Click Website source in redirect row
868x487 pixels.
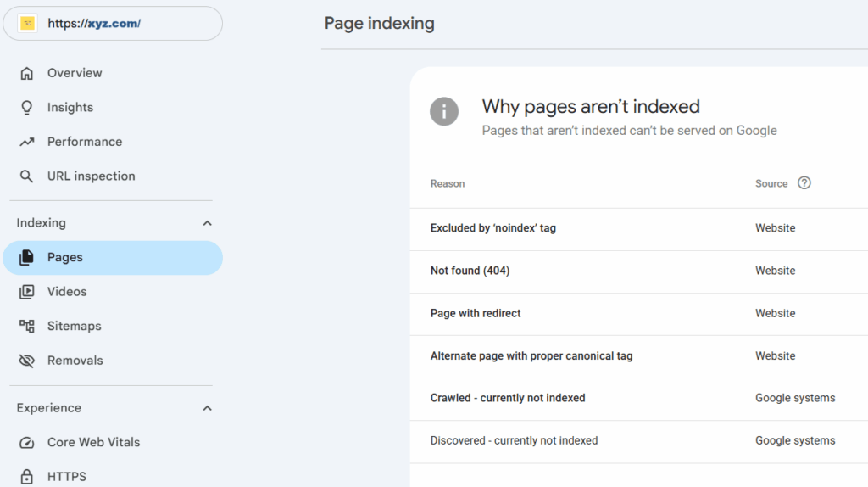(775, 313)
